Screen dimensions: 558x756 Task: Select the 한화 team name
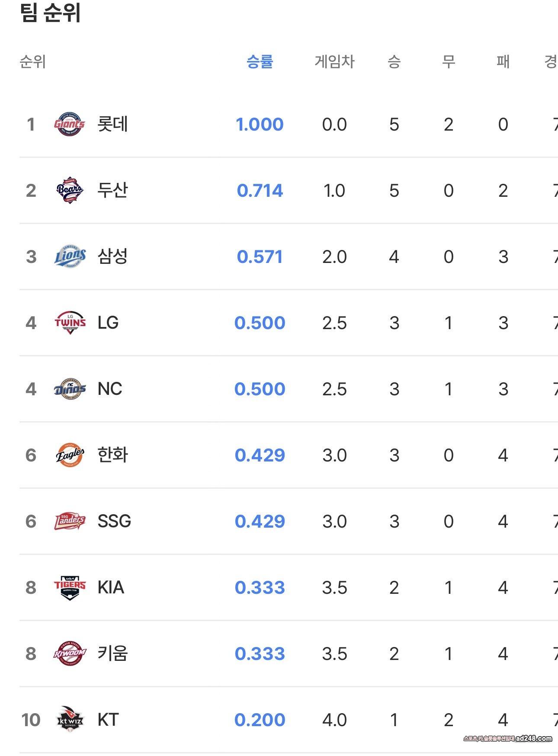click(x=112, y=455)
